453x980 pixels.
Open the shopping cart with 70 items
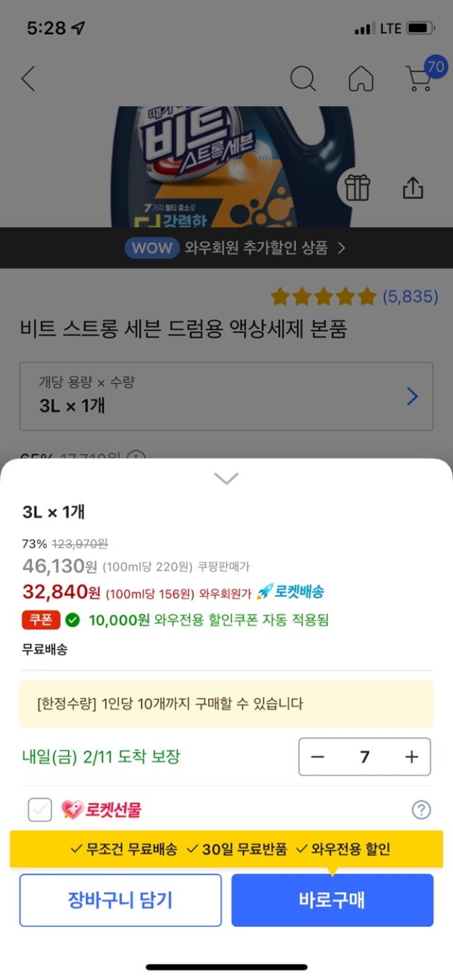tap(420, 79)
